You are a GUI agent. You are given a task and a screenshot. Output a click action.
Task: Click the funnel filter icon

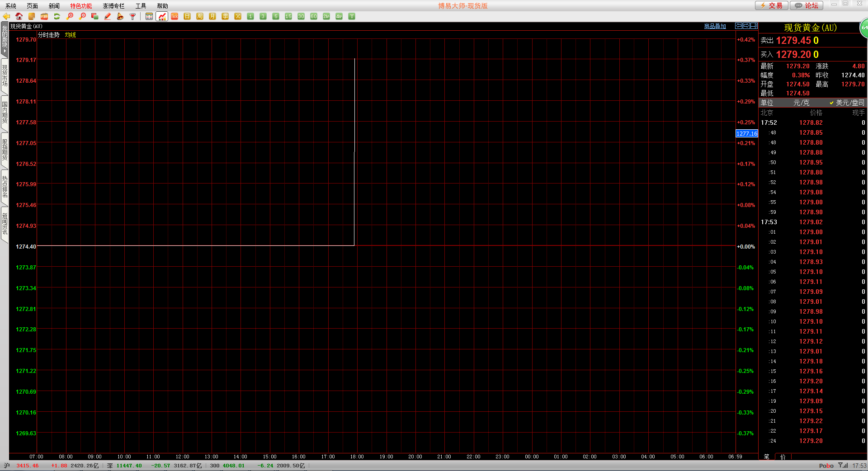(x=133, y=16)
